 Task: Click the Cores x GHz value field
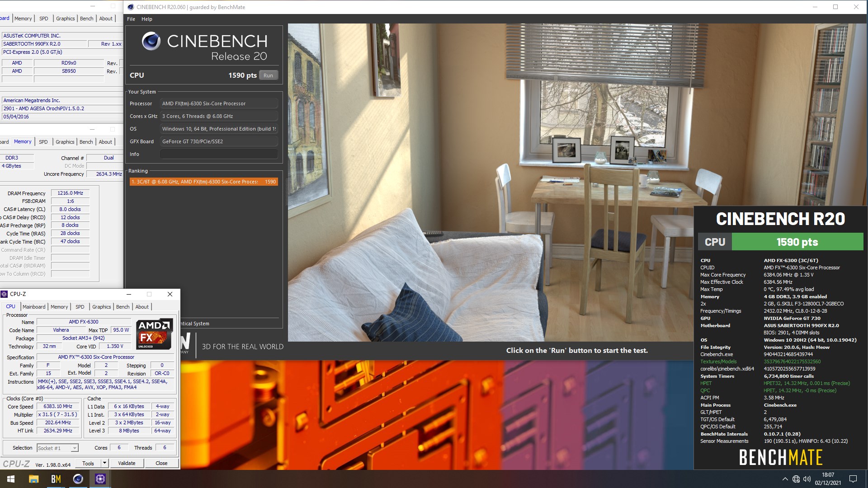tap(219, 116)
